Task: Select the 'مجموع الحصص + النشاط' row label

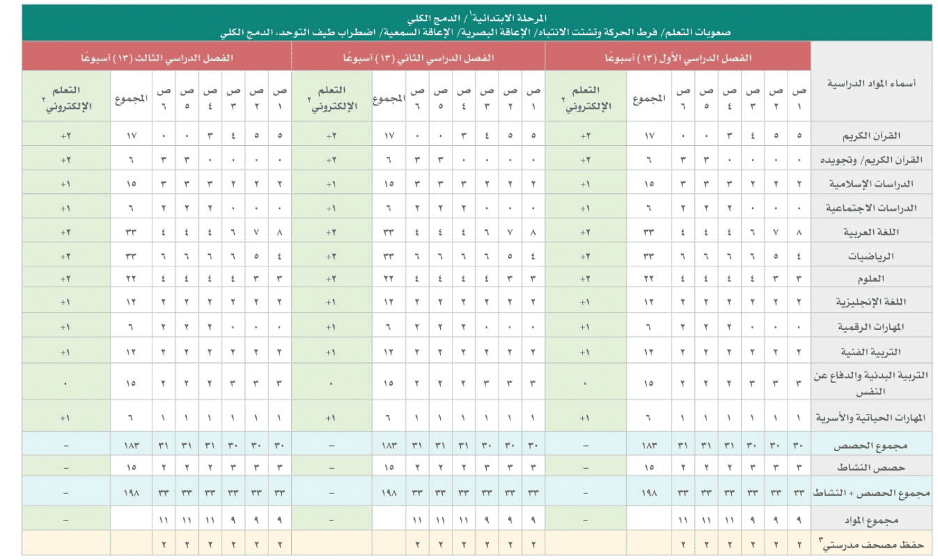Action: click(871, 493)
